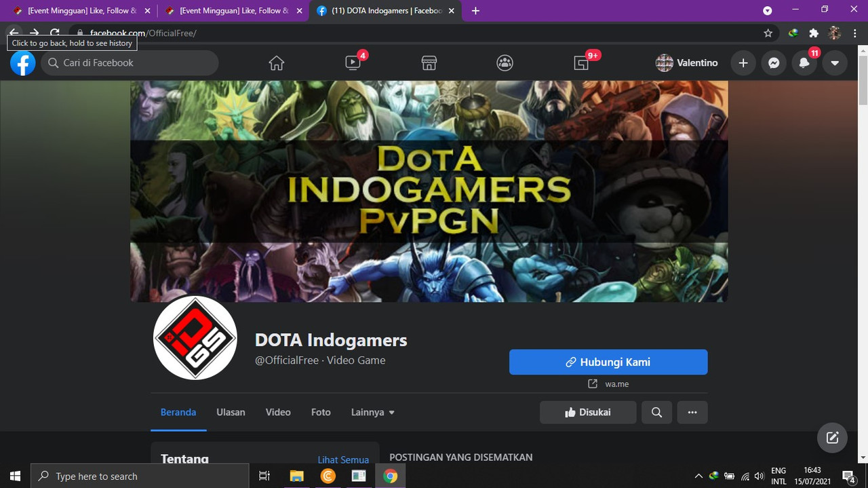Open the Extensions puzzle icon

pos(814,33)
